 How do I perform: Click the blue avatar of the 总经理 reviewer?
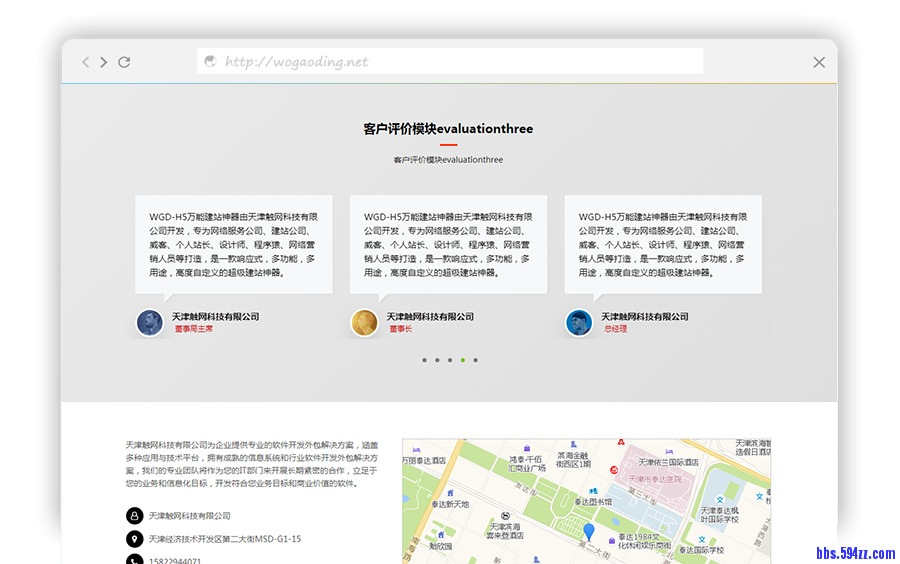579,322
